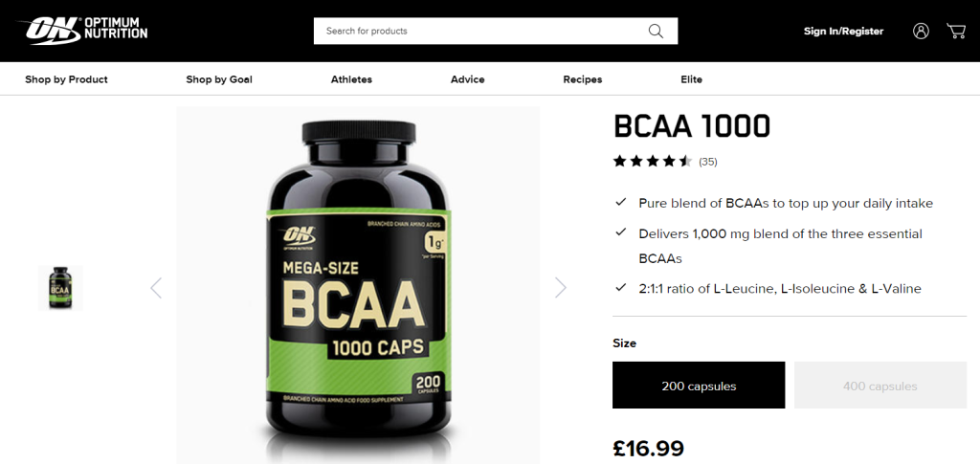Screen dimensions: 980x464
Task: Open the Athletes menu
Action: [x=351, y=79]
